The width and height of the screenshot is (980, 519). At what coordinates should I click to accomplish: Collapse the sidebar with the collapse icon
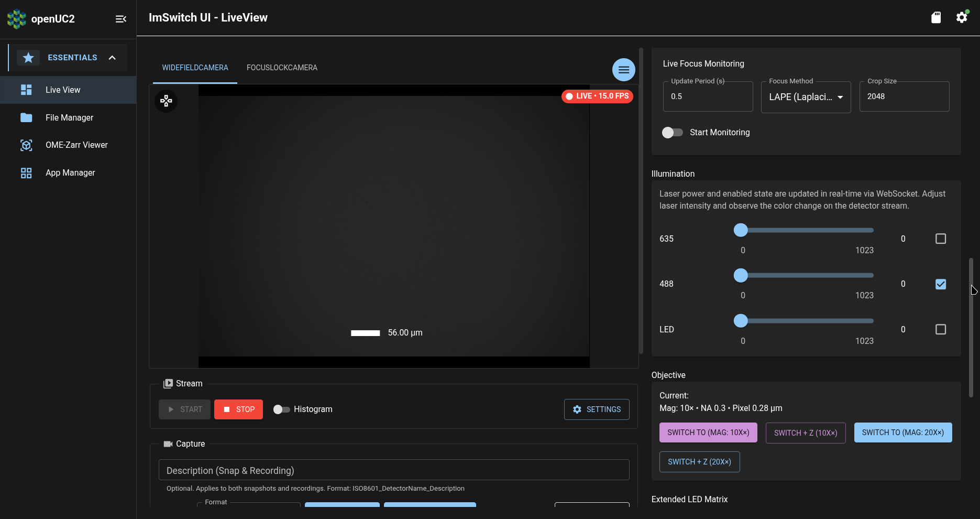coord(120,19)
